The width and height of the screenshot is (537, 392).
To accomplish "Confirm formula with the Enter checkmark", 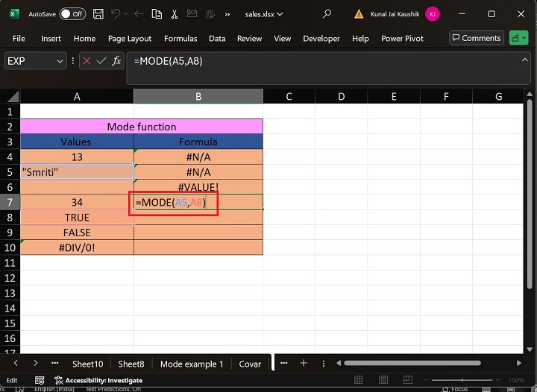I will [x=101, y=61].
